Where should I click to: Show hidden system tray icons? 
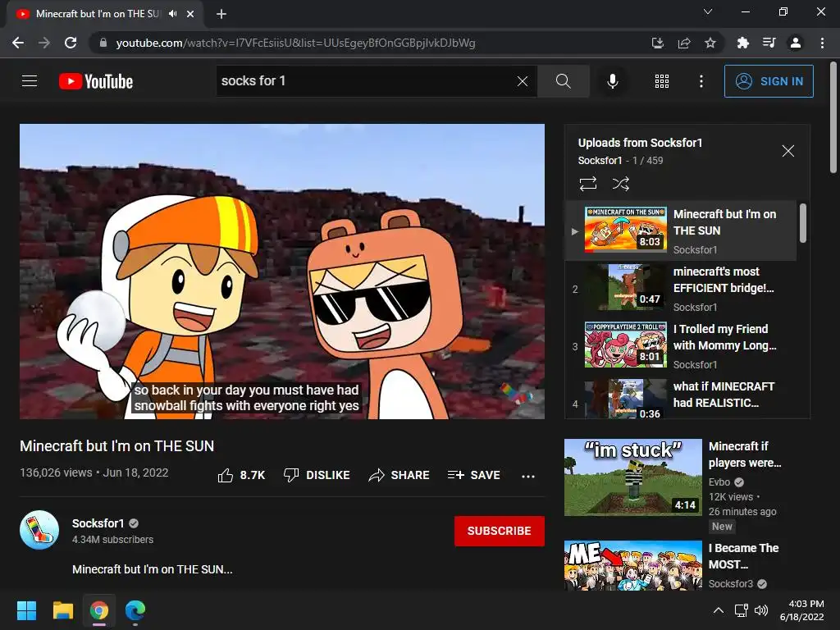click(x=719, y=610)
